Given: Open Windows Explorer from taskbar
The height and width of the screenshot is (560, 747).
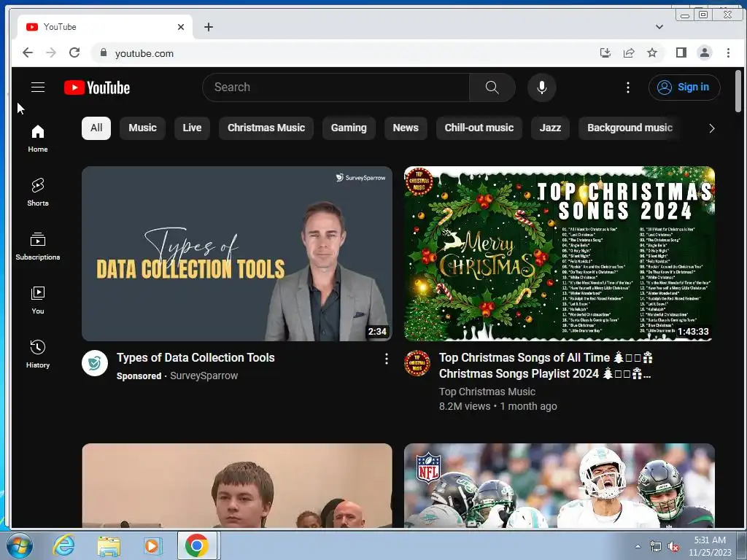Looking at the screenshot, I should point(109,545).
